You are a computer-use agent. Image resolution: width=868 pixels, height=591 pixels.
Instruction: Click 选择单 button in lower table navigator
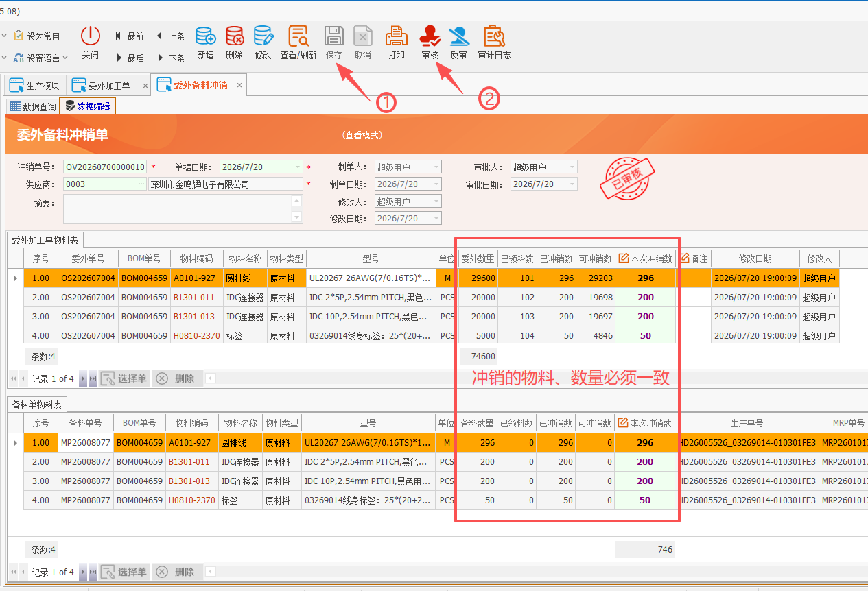tap(124, 572)
